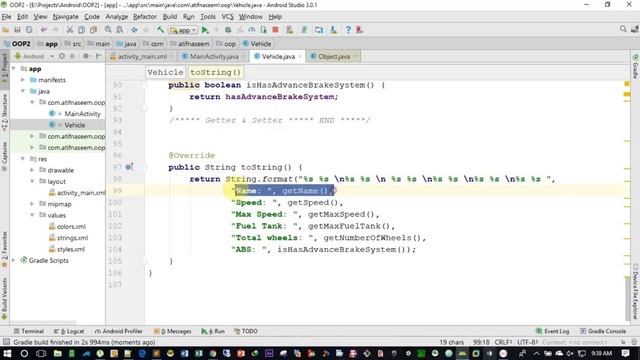Click the CRLF line separator status
Screen dimensions: 640x360
(503, 342)
